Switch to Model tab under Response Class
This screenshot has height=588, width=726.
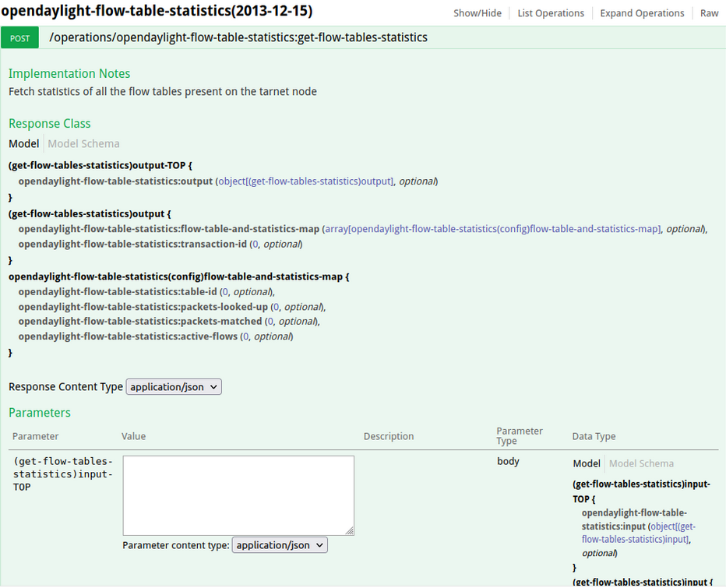click(23, 143)
